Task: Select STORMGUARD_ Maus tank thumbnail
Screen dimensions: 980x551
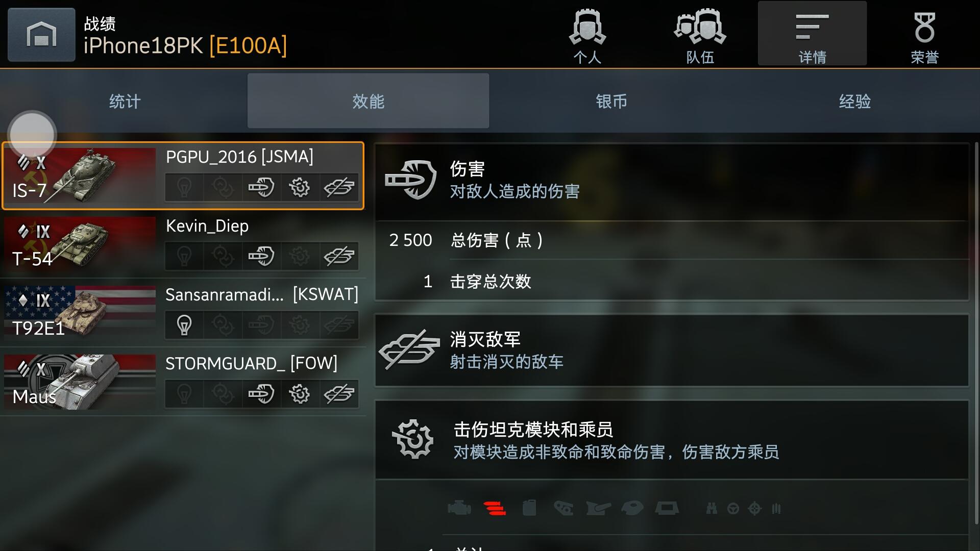Action: coord(80,382)
